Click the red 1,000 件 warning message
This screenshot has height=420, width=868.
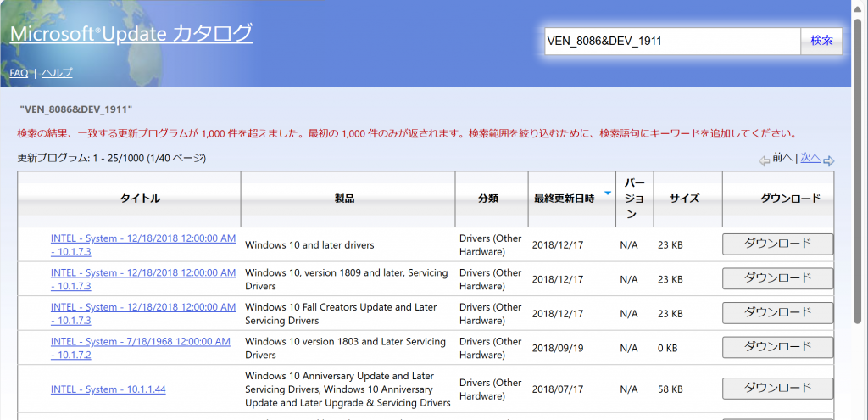click(x=407, y=133)
